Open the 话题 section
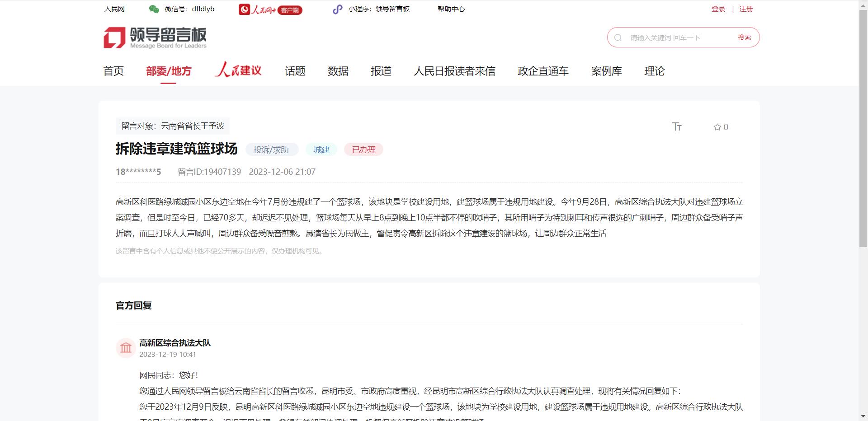The image size is (868, 421). (x=295, y=71)
